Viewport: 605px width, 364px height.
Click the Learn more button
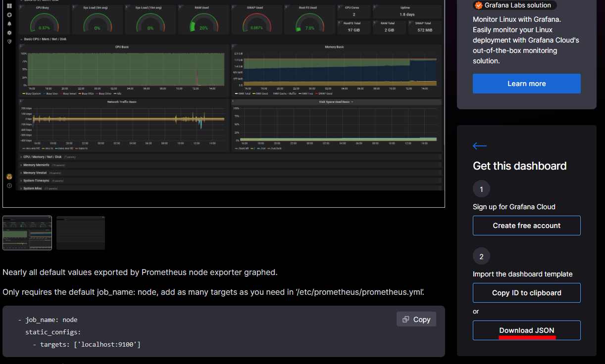coord(527,84)
